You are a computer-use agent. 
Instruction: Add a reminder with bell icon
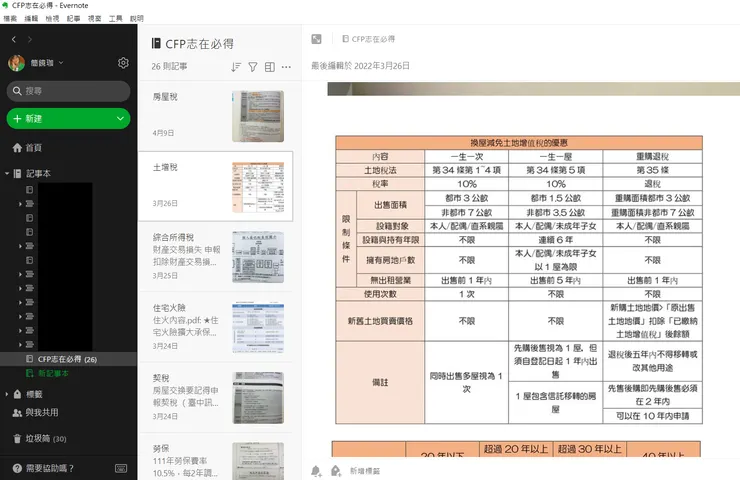[316, 471]
